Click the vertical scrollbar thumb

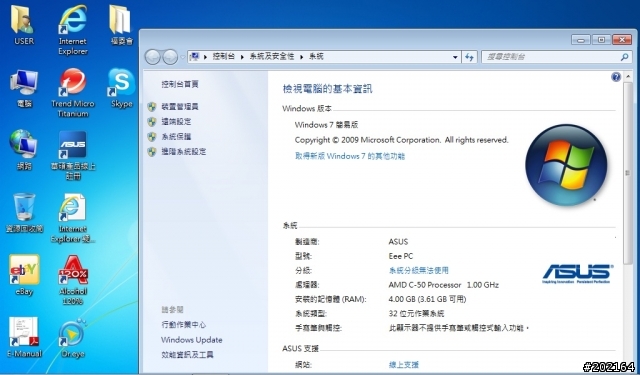(x=628, y=173)
